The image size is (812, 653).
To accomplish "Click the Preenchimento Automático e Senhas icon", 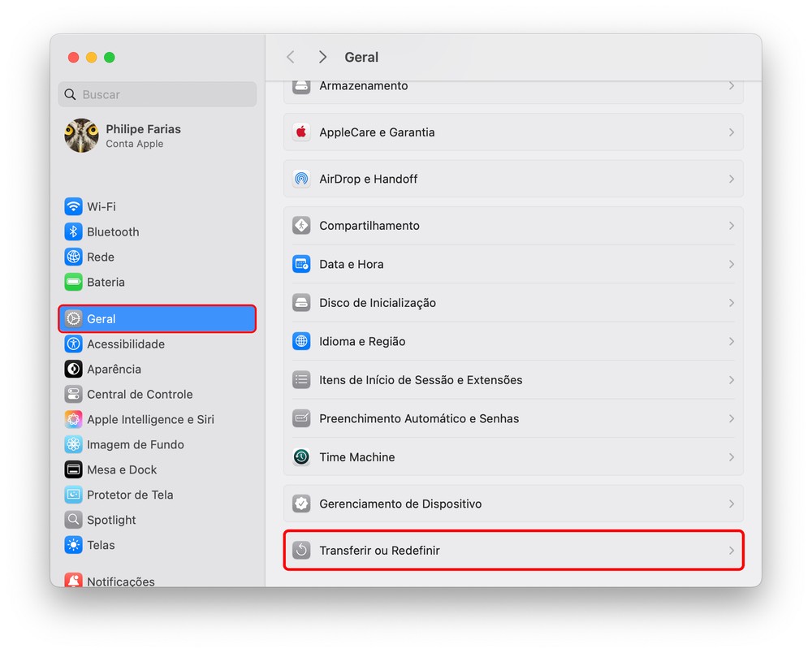I will [301, 418].
